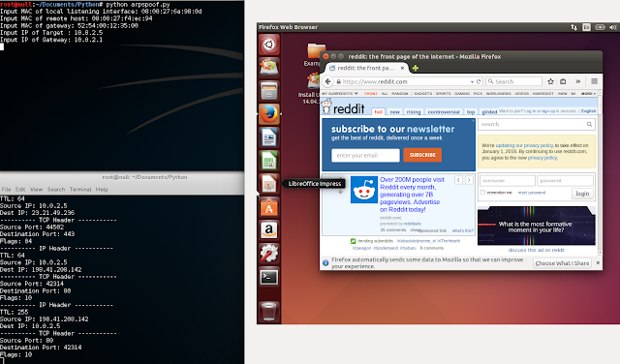
Task: Open the Firefox hamburger menu
Action: tap(594, 81)
